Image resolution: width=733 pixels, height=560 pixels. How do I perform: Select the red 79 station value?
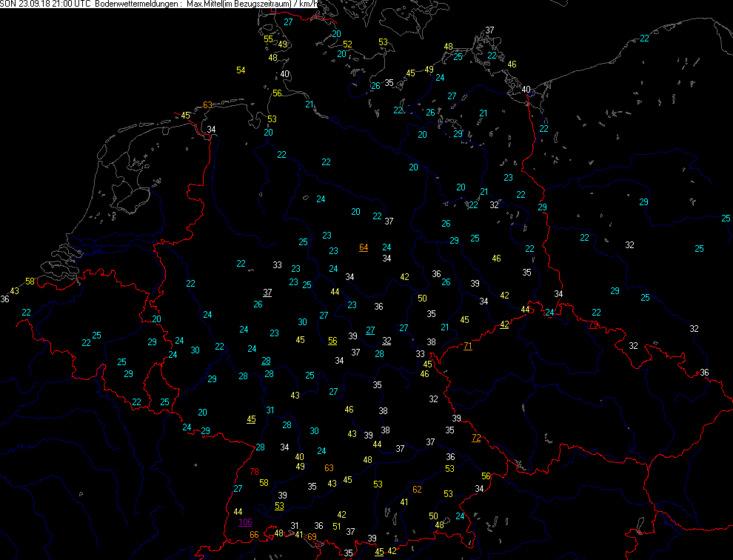(593, 324)
